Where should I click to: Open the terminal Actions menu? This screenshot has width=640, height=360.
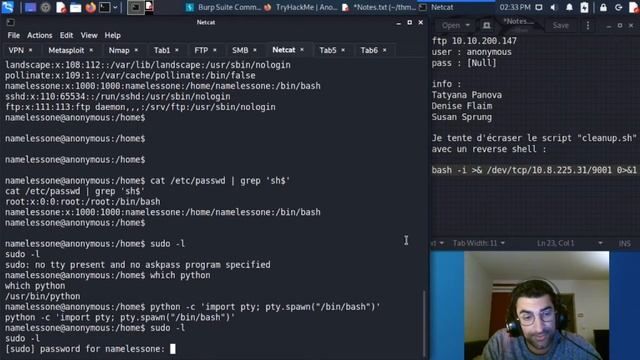(x=40, y=36)
